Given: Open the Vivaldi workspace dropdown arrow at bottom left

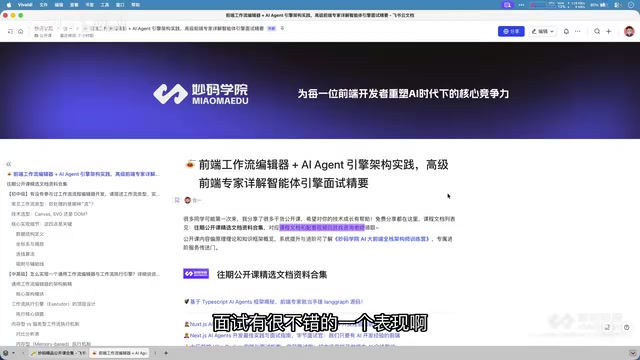Looking at the screenshot, I should pos(13,353).
